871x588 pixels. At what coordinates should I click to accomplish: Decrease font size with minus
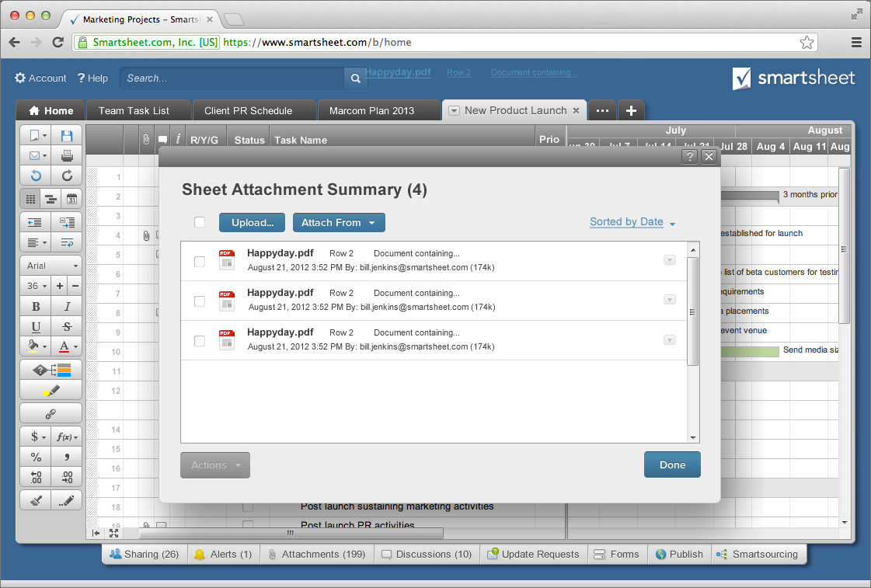[75, 286]
